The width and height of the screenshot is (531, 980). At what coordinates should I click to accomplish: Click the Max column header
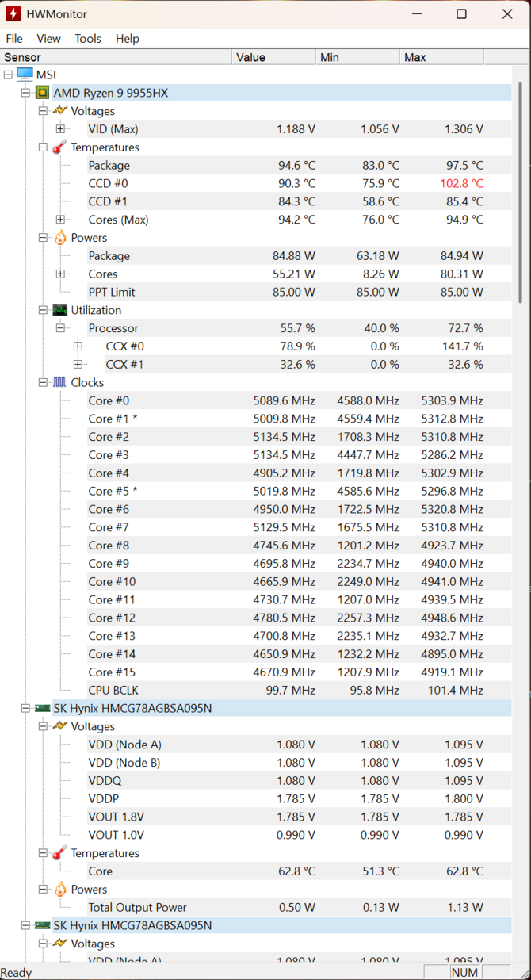pos(441,57)
